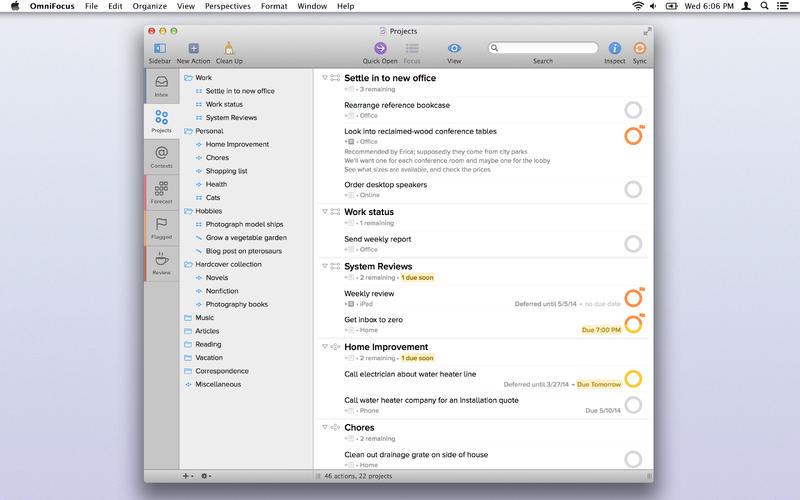Open the Review perspective
Image resolution: width=800 pixels, height=500 pixels.
pos(161,263)
